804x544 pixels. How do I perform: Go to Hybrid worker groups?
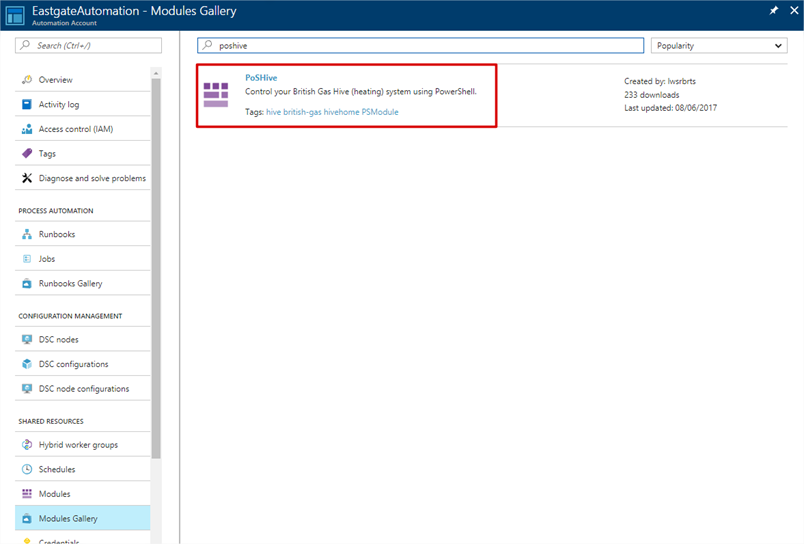pyautogui.click(x=83, y=445)
